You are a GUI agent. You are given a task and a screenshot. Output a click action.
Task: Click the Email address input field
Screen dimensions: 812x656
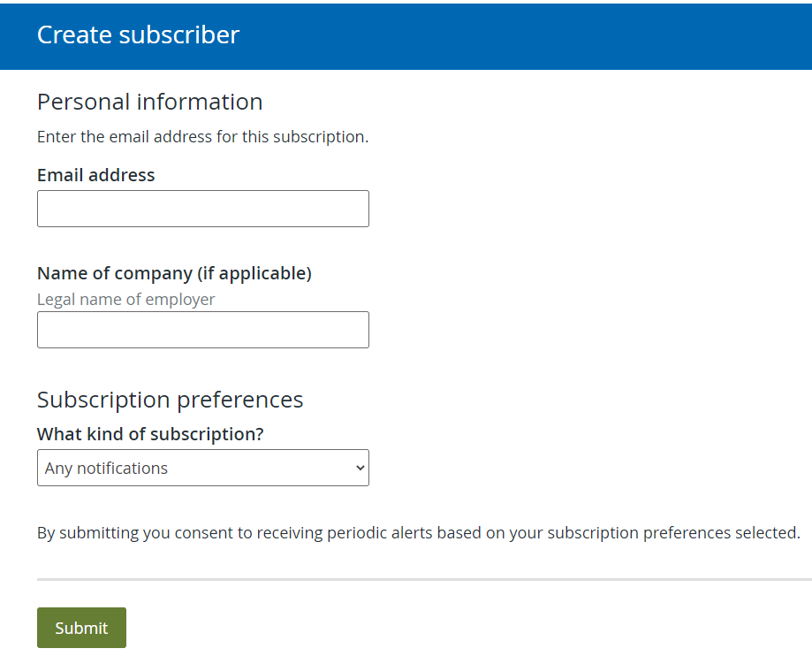tap(203, 209)
